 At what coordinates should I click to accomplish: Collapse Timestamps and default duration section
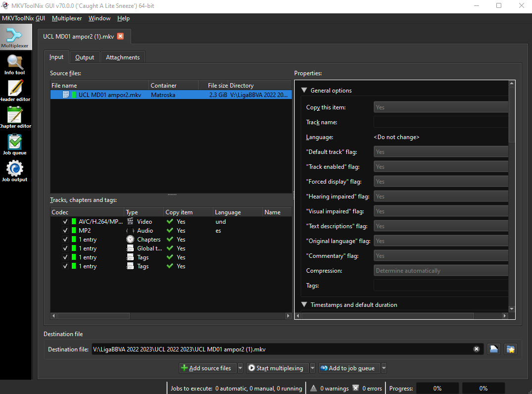pyautogui.click(x=304, y=304)
